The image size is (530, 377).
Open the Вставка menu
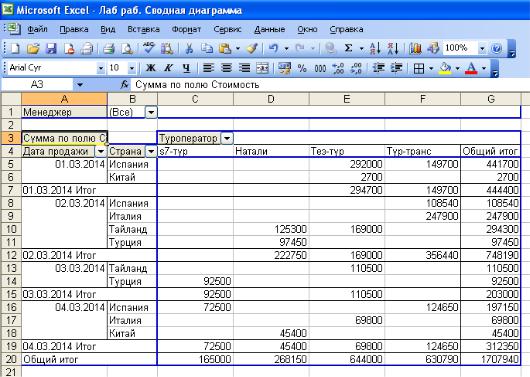point(143,29)
